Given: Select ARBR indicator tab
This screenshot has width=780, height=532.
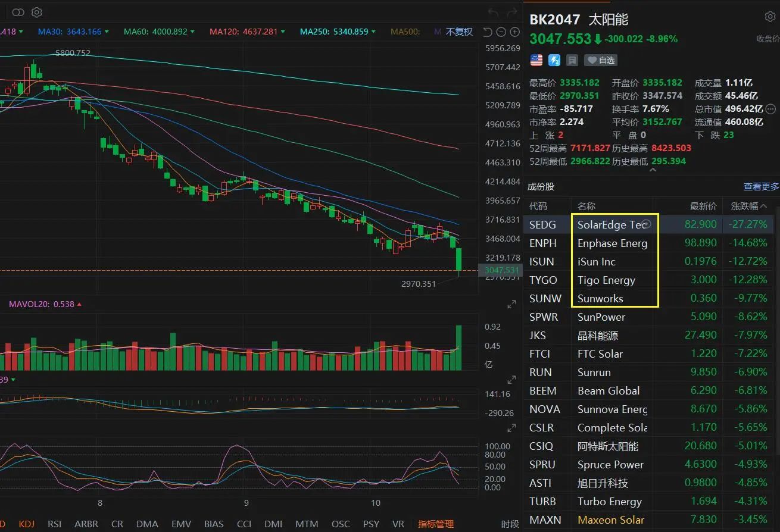Looking at the screenshot, I should coord(86,524).
